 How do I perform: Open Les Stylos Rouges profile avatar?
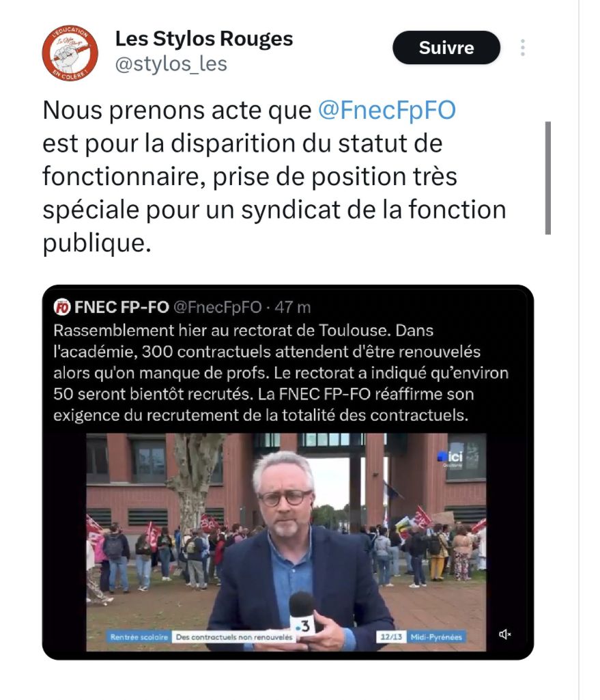pos(70,53)
